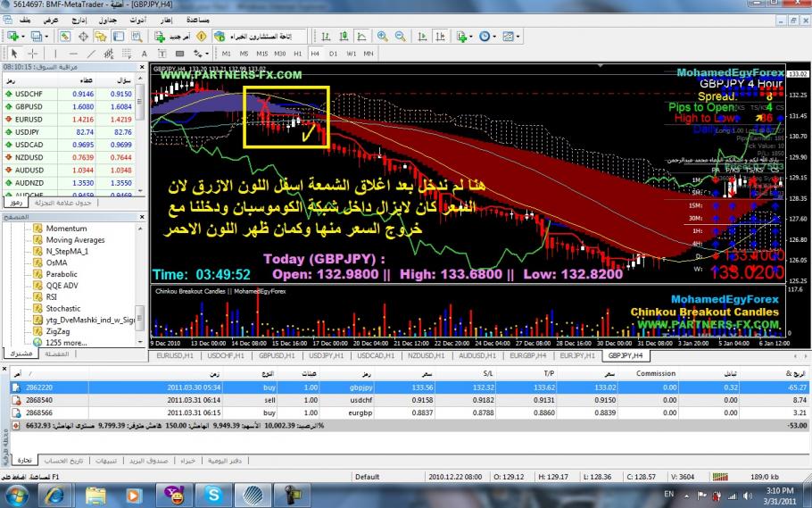This screenshot has width=812, height=508.
Task: Click the zoom in magnifier icon
Action: (383, 35)
